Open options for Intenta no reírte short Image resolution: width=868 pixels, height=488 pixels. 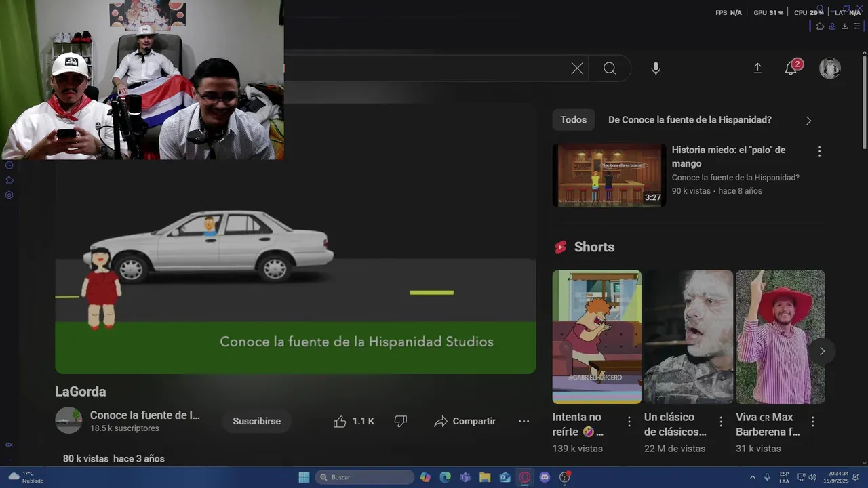[629, 422]
